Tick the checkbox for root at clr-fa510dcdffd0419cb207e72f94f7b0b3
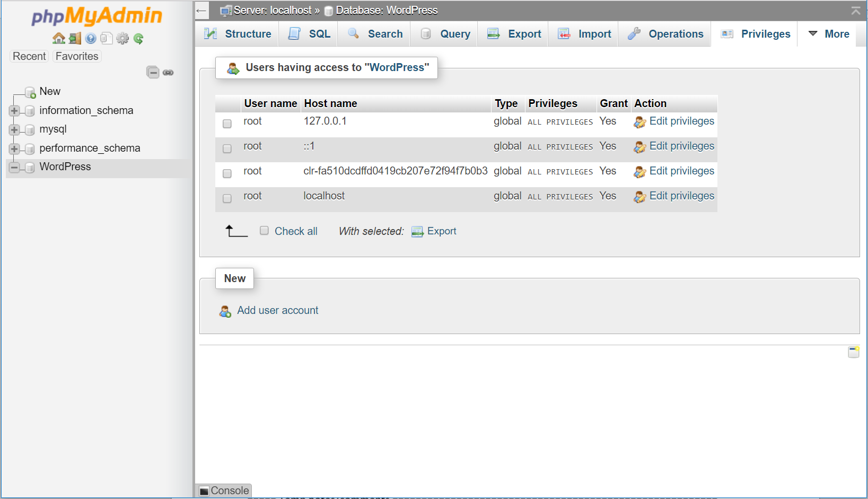The width and height of the screenshot is (868, 499). (227, 173)
